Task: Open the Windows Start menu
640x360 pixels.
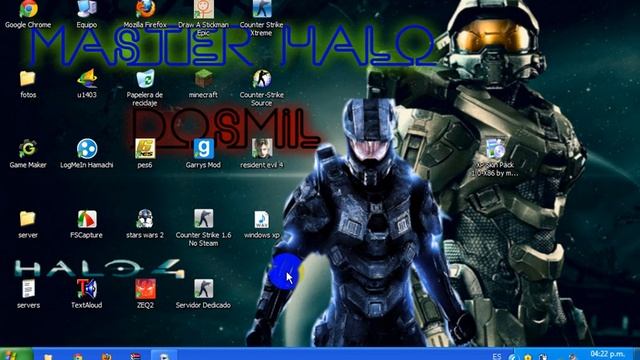Action: (16, 354)
